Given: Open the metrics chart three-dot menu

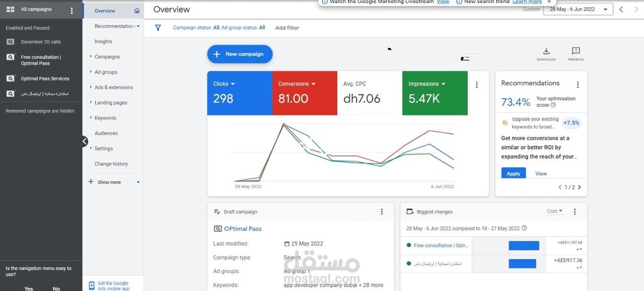Looking at the screenshot, I should tap(477, 85).
